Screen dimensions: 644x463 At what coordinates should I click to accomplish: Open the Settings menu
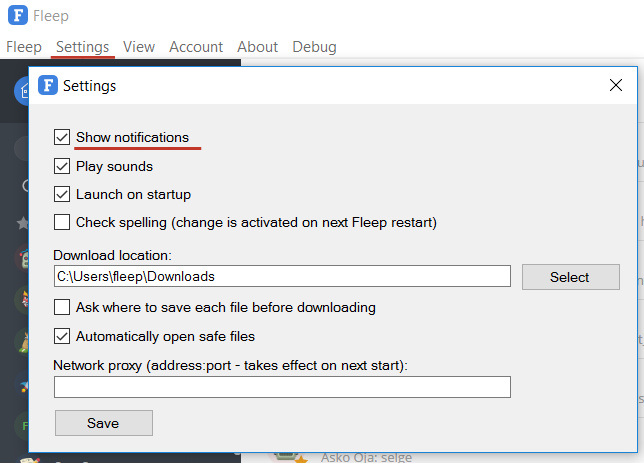point(83,47)
